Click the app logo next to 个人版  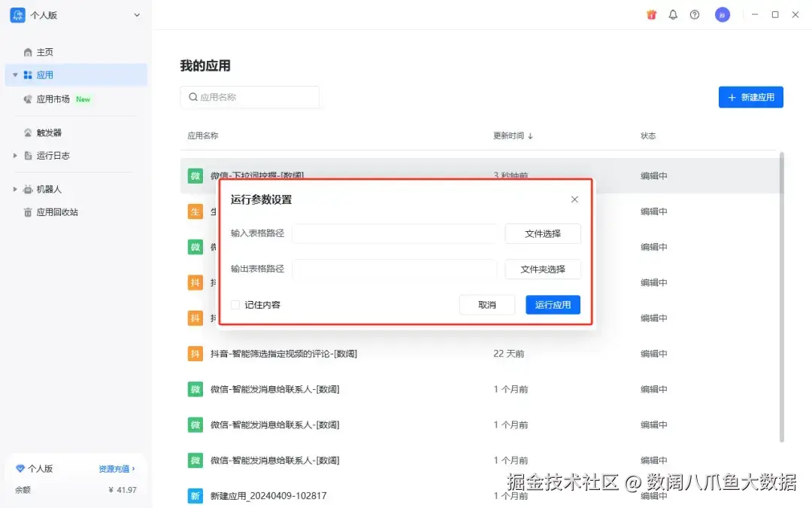click(x=17, y=15)
